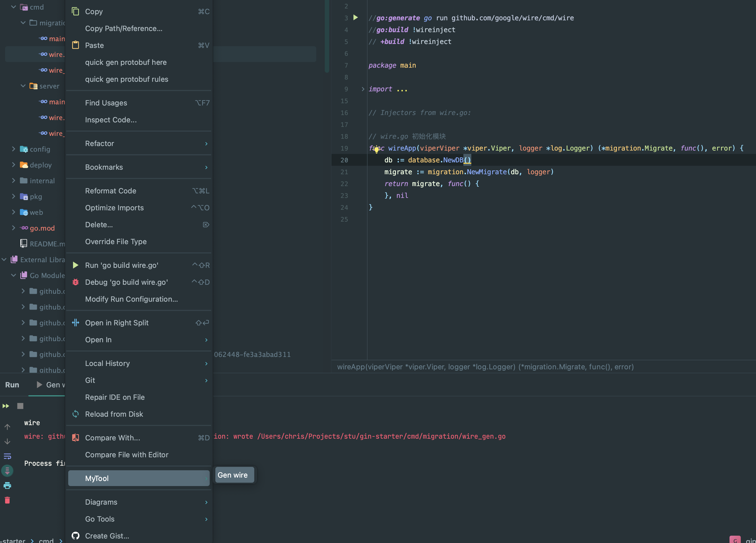This screenshot has height=543, width=756.
Task: Click the go.mod file icon in project tree
Action: point(24,228)
